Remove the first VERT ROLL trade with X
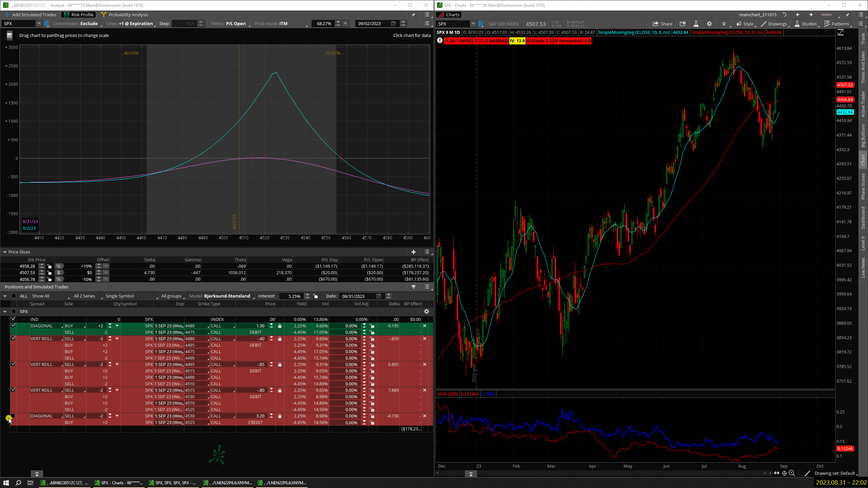The height and width of the screenshot is (488, 868). 425,339
